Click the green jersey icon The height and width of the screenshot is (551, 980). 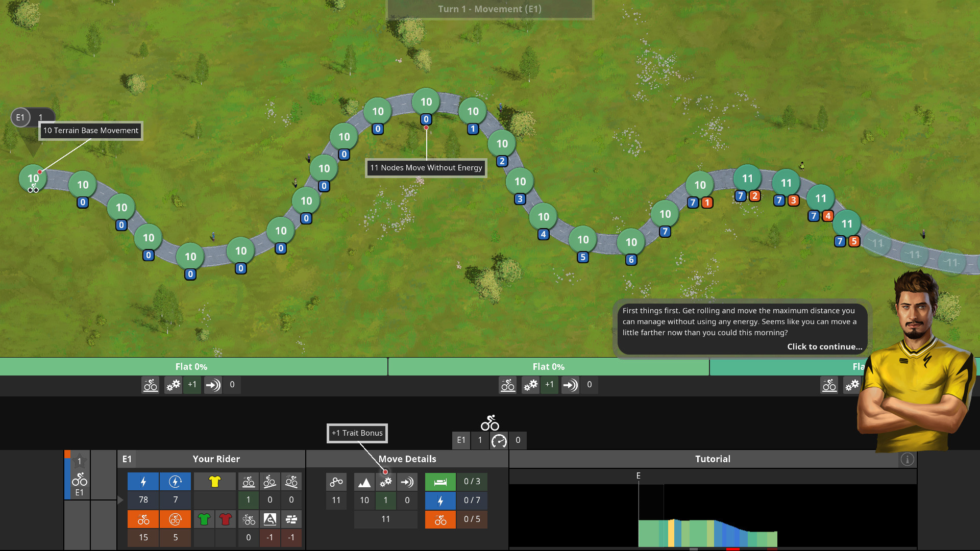coord(204,519)
